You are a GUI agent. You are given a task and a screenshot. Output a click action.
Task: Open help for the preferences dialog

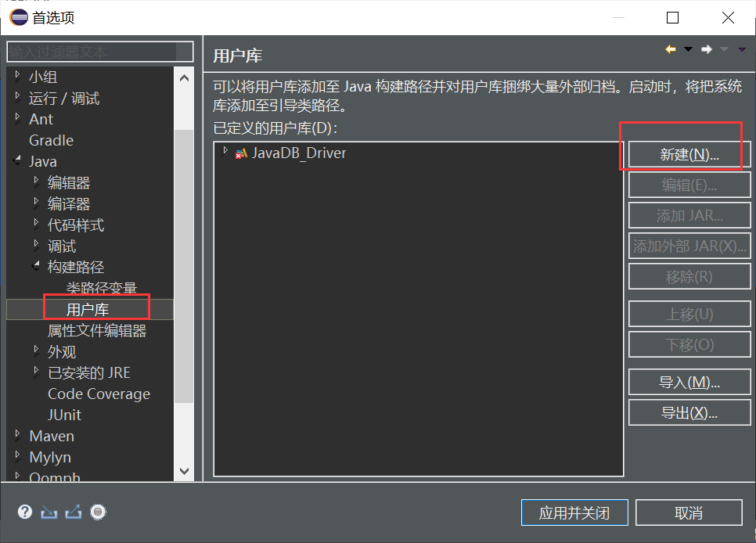click(24, 512)
